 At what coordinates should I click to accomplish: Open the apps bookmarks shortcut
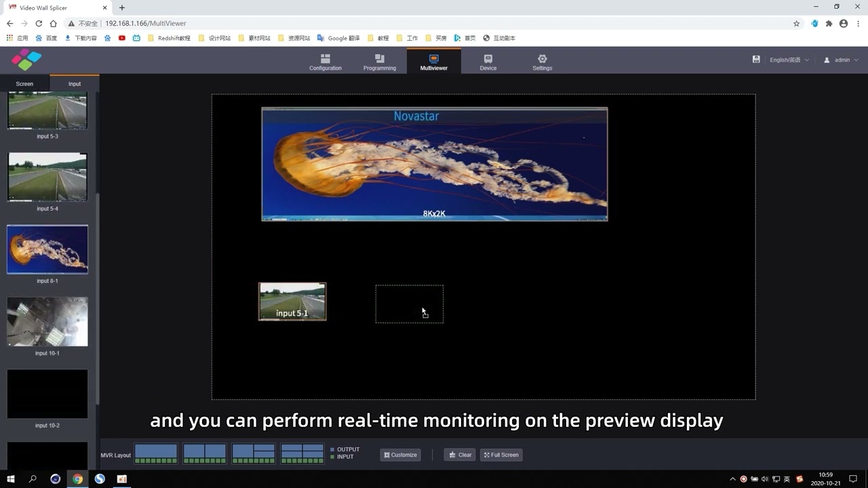click(x=18, y=38)
